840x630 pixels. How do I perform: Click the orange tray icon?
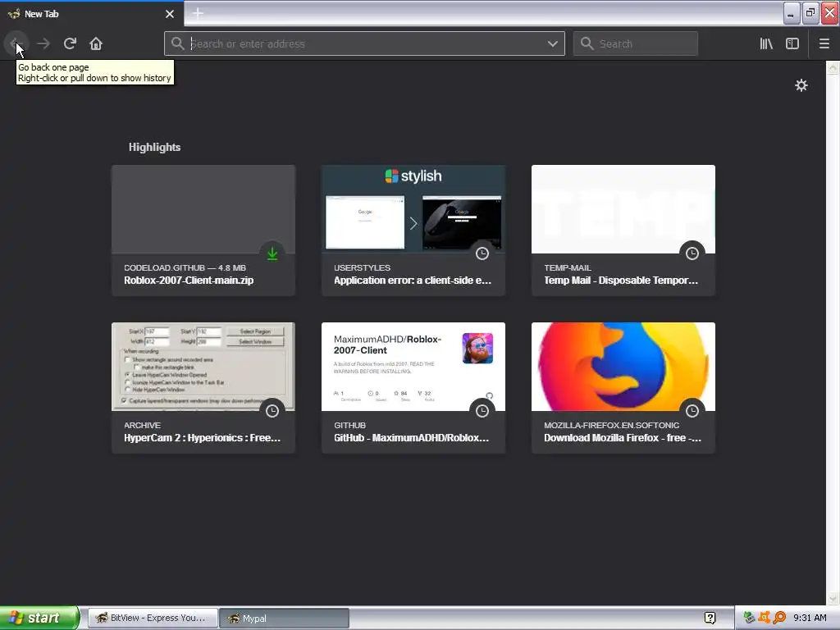(x=764, y=618)
